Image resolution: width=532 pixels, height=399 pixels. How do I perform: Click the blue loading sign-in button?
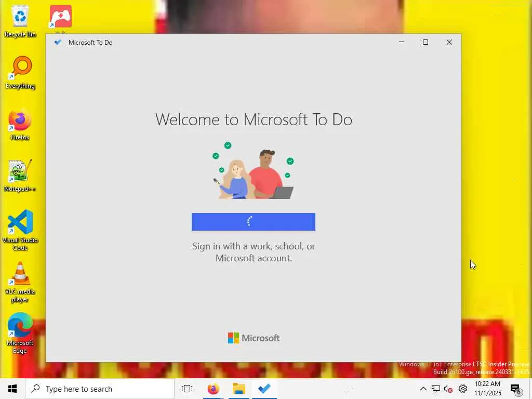(254, 222)
